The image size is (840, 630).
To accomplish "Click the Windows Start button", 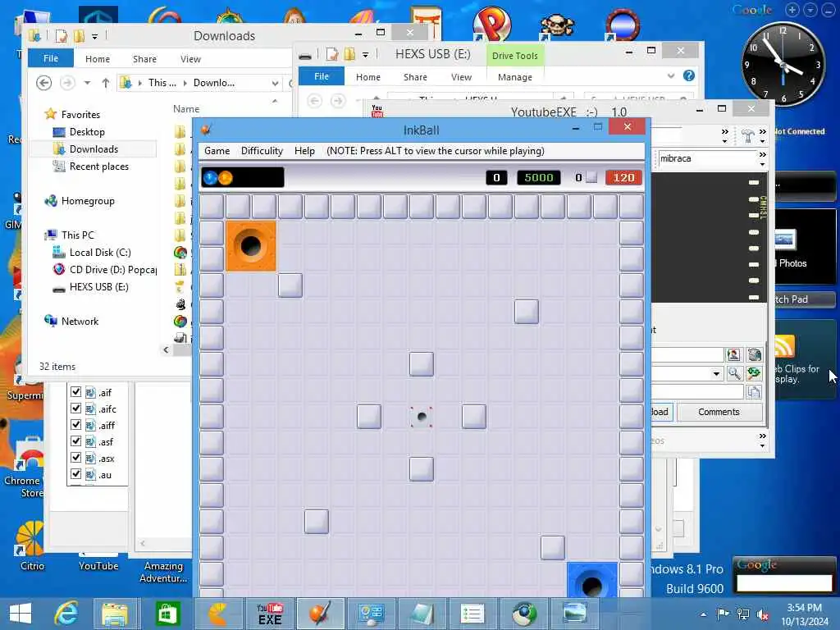I will coord(21,614).
